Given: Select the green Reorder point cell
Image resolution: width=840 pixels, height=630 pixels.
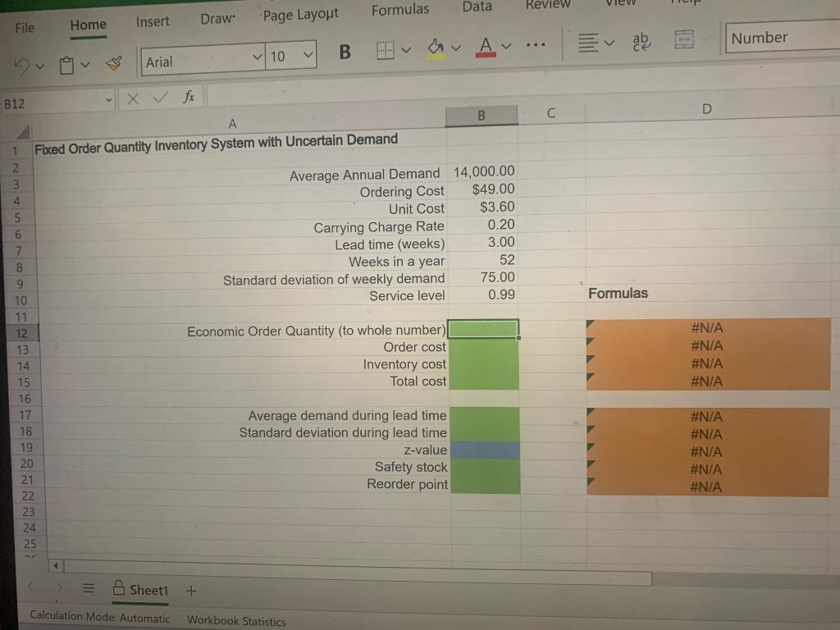Looking at the screenshot, I should [x=484, y=484].
